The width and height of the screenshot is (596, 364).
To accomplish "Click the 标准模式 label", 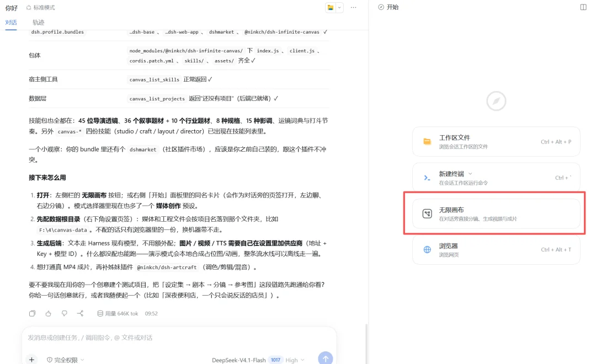I will click(x=44, y=8).
